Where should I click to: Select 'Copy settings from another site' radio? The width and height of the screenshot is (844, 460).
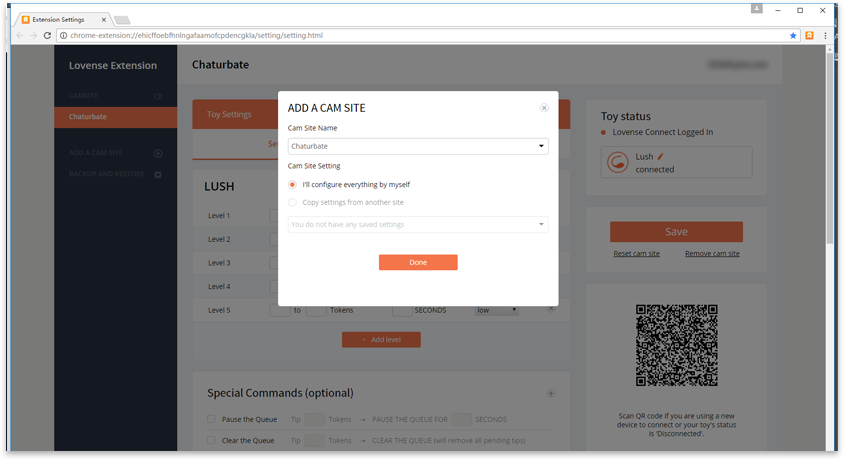[x=292, y=202]
